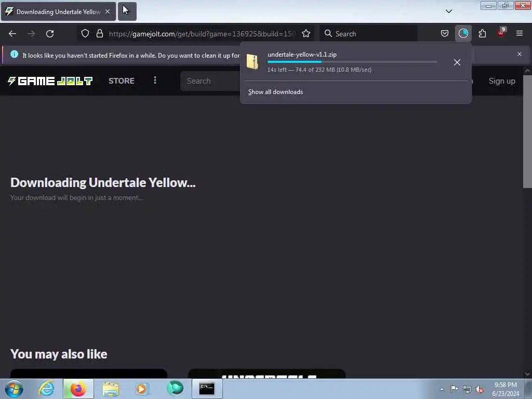
Task: Go back using the browser back arrow
Action: pyautogui.click(x=12, y=34)
